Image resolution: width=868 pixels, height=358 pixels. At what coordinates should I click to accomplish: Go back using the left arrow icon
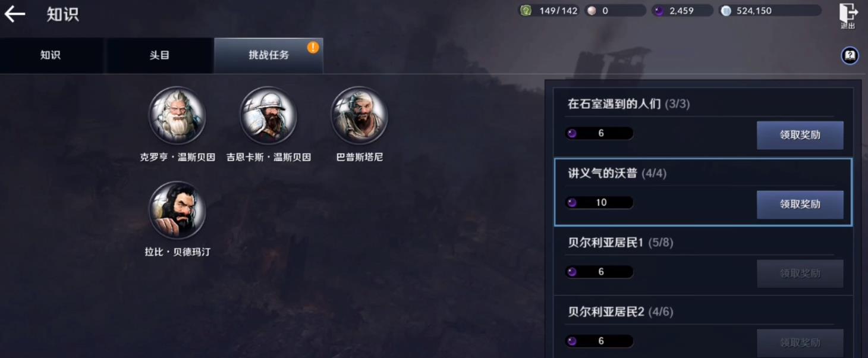15,14
